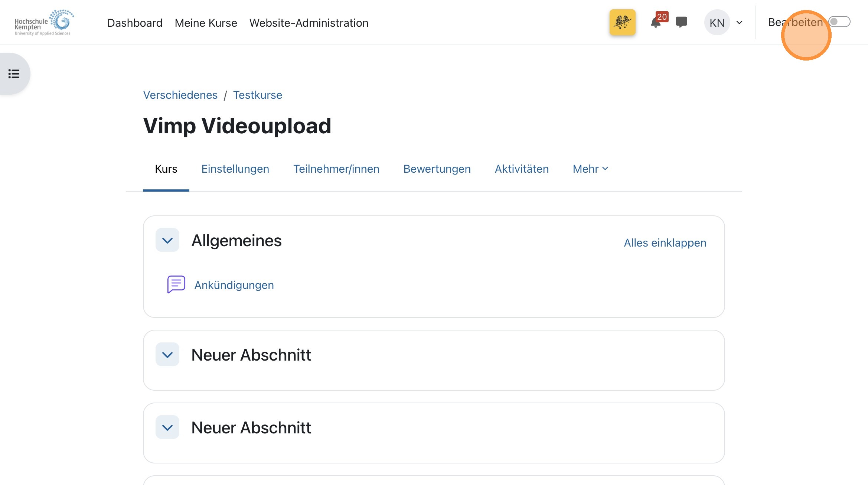Image resolution: width=868 pixels, height=485 pixels.
Task: Click the KN avatar circle
Action: tap(717, 22)
